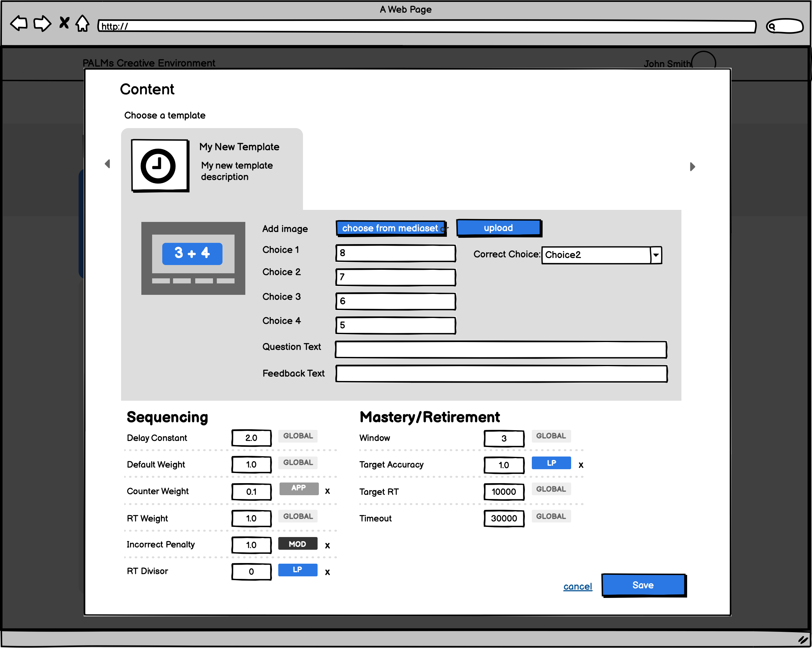The image size is (812, 648).
Task: Click the Target RT value field
Action: click(x=504, y=492)
